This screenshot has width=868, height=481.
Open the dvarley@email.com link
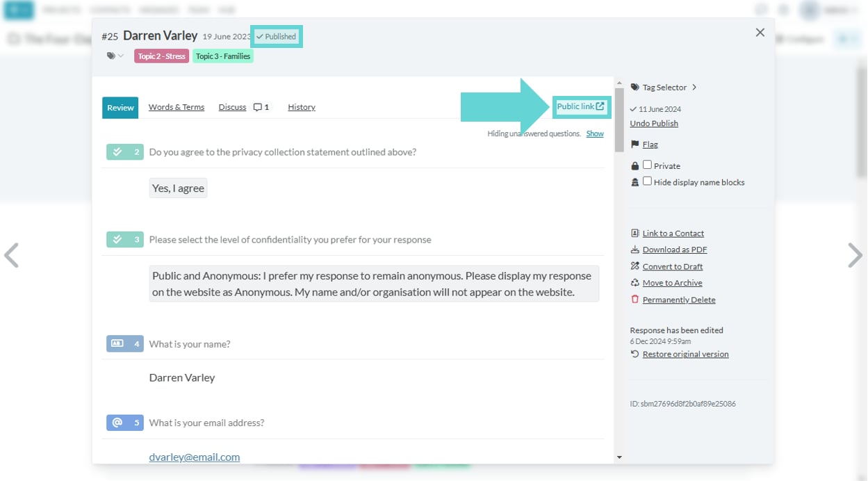tap(195, 457)
